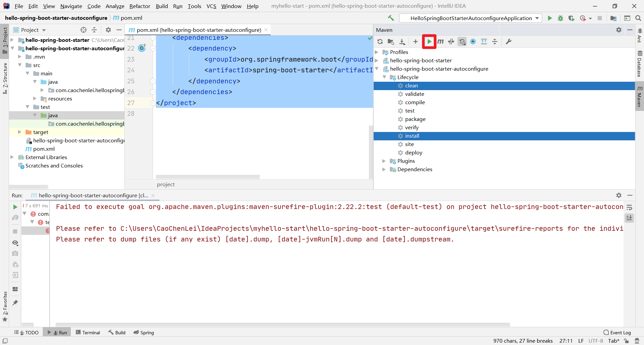Click the run icon in gutter line 22
The image size is (644, 345).
pos(142,48)
